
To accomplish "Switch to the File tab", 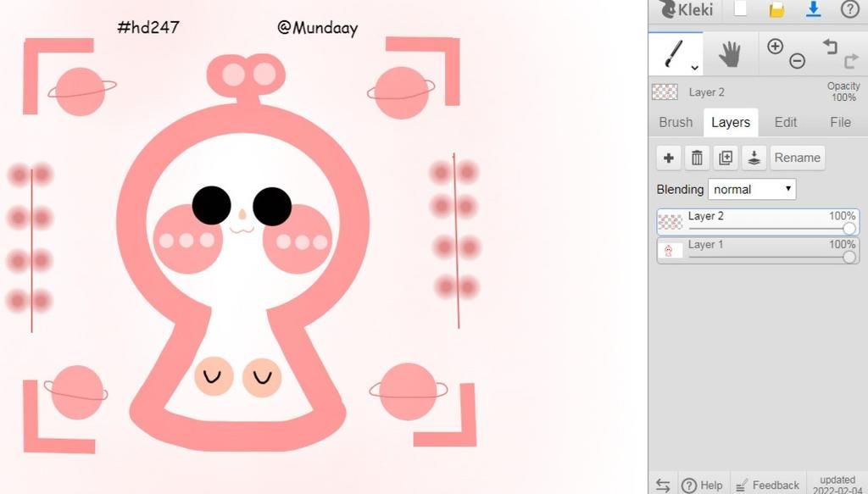I will (840, 122).
